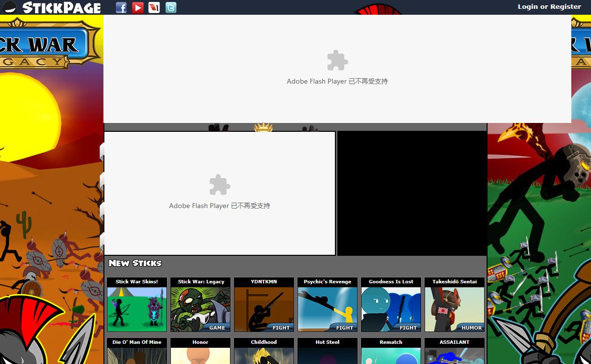Open the Facebook social icon

[x=121, y=7]
